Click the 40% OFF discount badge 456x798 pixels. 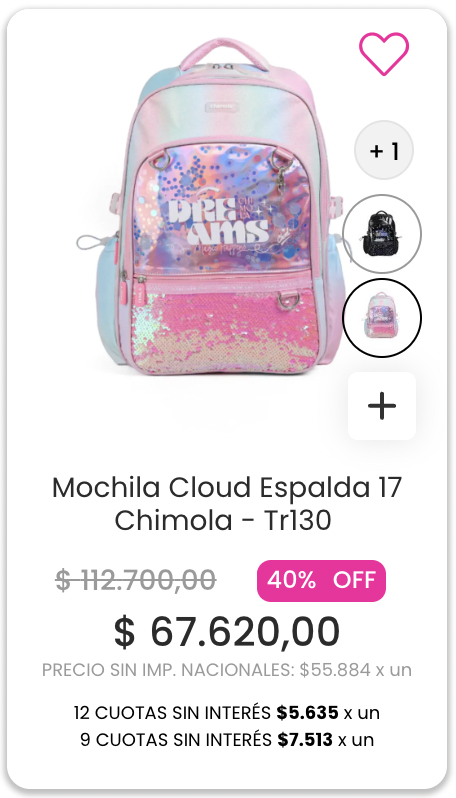[321, 581]
